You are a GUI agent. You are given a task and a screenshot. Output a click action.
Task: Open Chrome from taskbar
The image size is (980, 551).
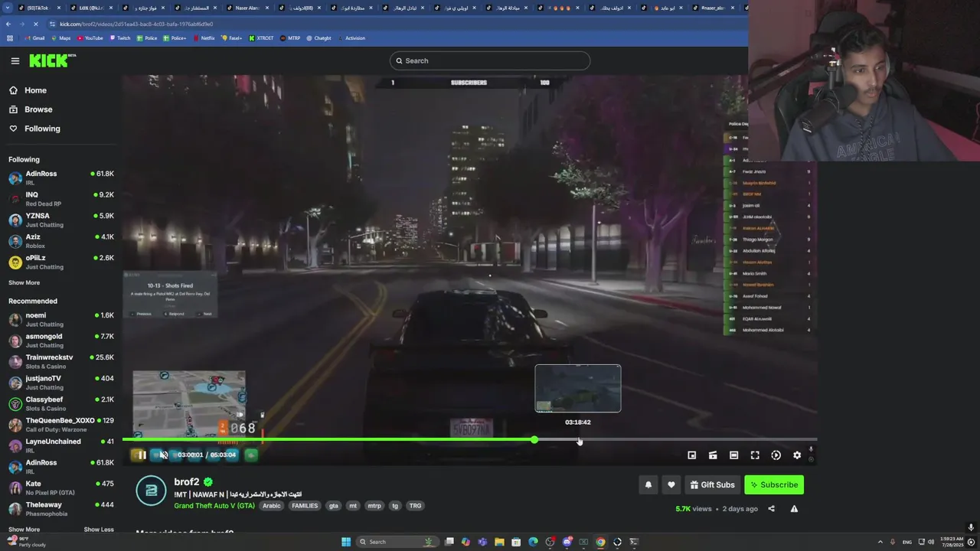(x=600, y=542)
